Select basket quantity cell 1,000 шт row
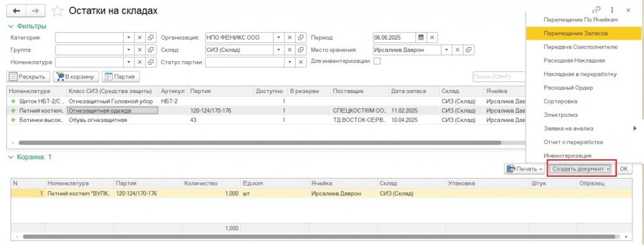644x246 pixels. (211, 193)
